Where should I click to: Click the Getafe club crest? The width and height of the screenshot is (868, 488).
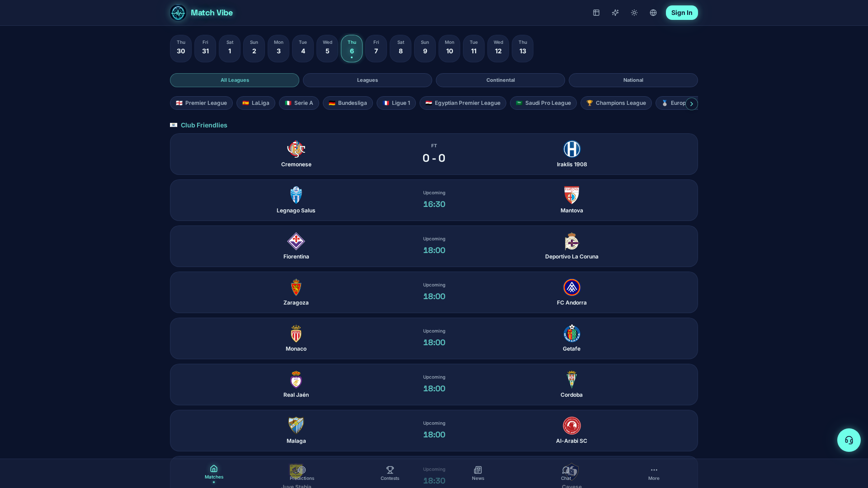pos(572,333)
